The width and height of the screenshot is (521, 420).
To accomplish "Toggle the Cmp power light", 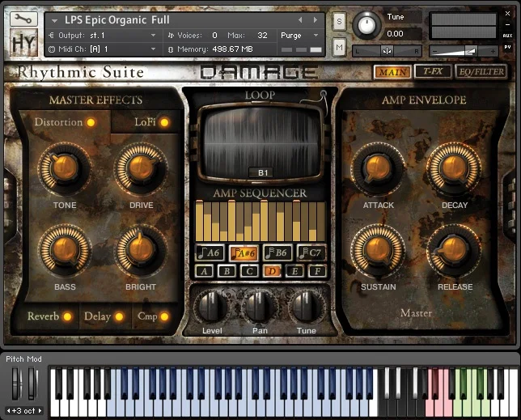I will pyautogui.click(x=164, y=316).
